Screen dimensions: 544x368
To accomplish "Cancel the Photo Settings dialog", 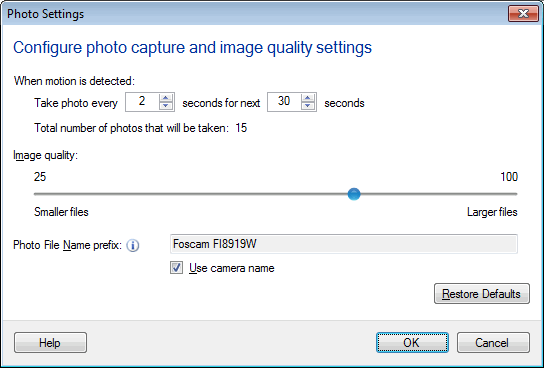I will [x=493, y=343].
